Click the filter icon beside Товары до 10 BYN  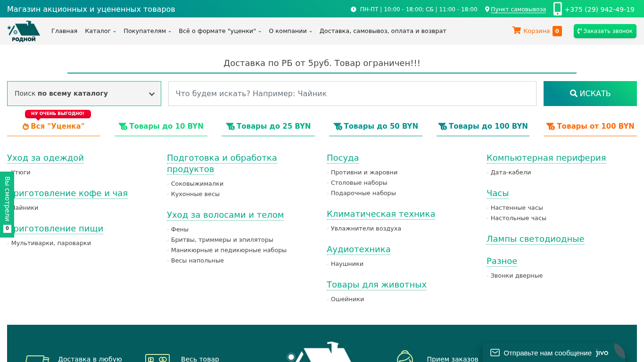point(123,126)
